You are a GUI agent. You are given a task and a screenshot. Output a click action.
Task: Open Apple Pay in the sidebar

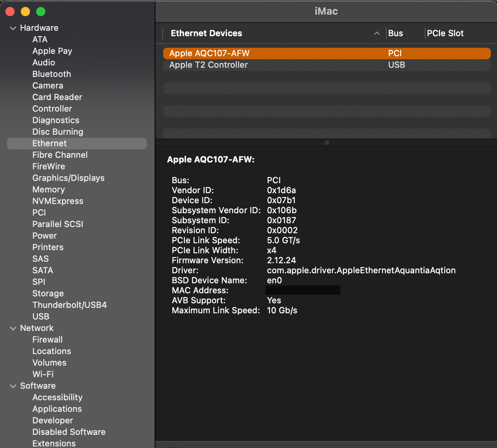pos(52,51)
